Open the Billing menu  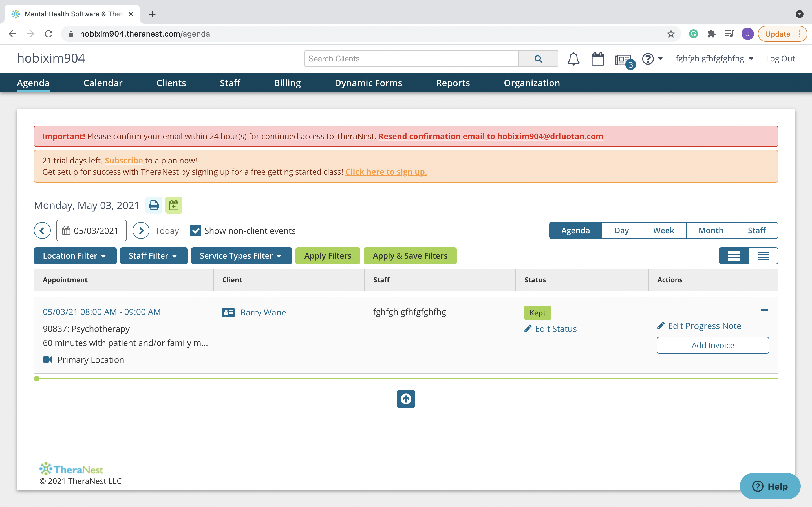coord(287,83)
